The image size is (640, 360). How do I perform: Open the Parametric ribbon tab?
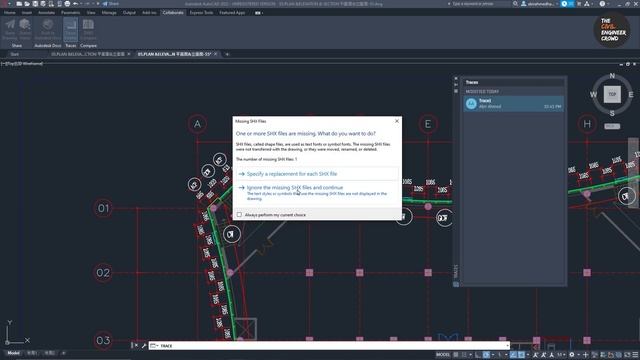click(71, 13)
